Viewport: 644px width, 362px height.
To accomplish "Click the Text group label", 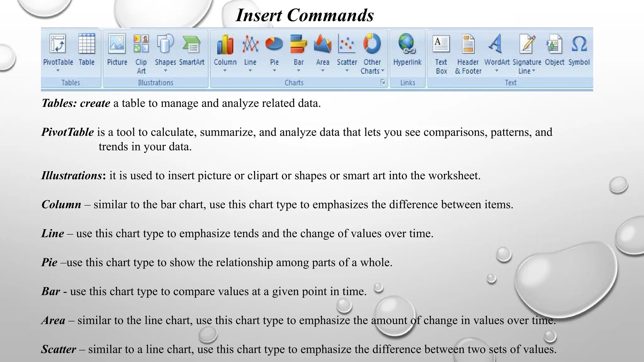I will pos(511,83).
